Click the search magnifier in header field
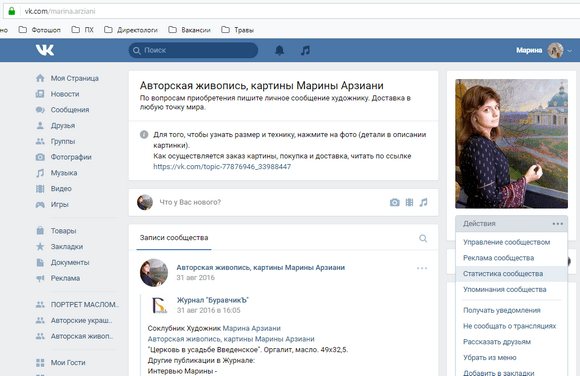Image resolution: width=580 pixels, height=376 pixels. pyautogui.click(x=136, y=50)
